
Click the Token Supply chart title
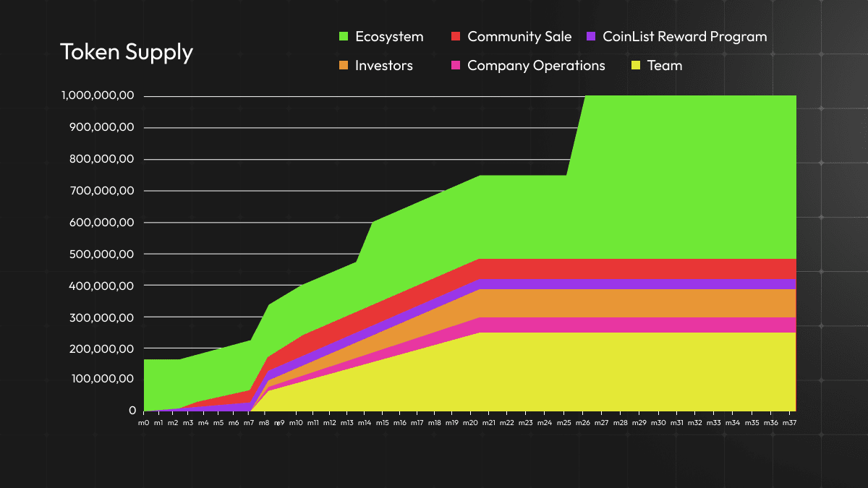coord(127,52)
